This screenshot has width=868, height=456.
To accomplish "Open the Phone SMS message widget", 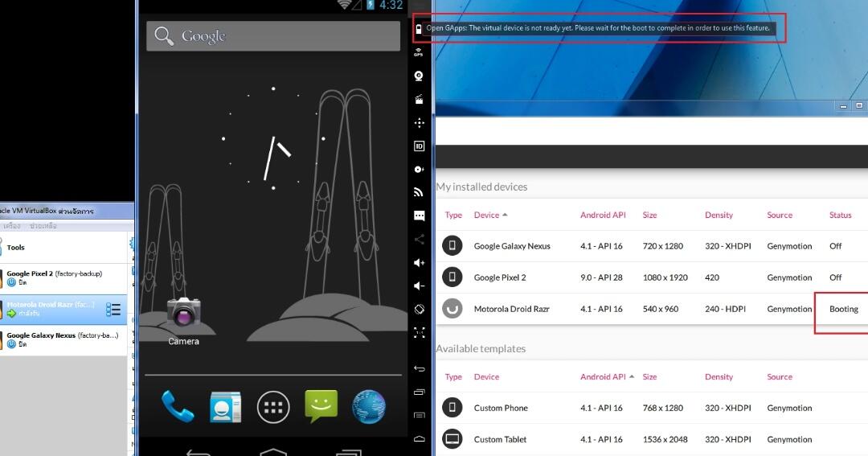I will point(419,216).
